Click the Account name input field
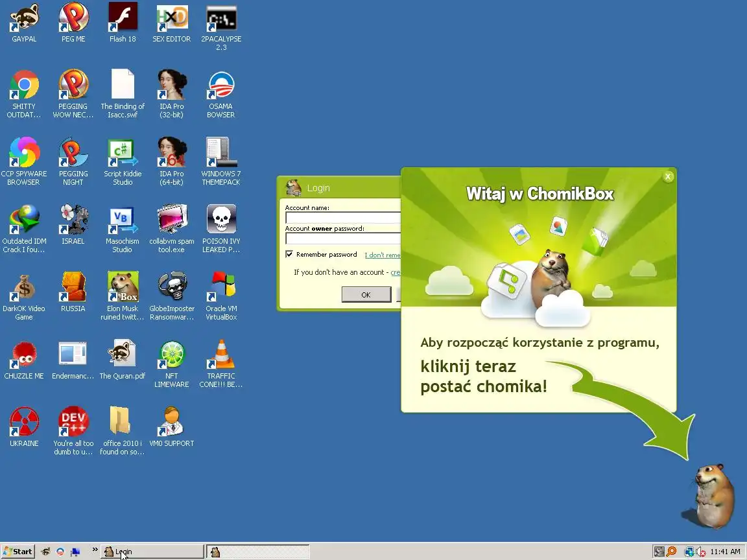The image size is (747, 560). pos(343,218)
